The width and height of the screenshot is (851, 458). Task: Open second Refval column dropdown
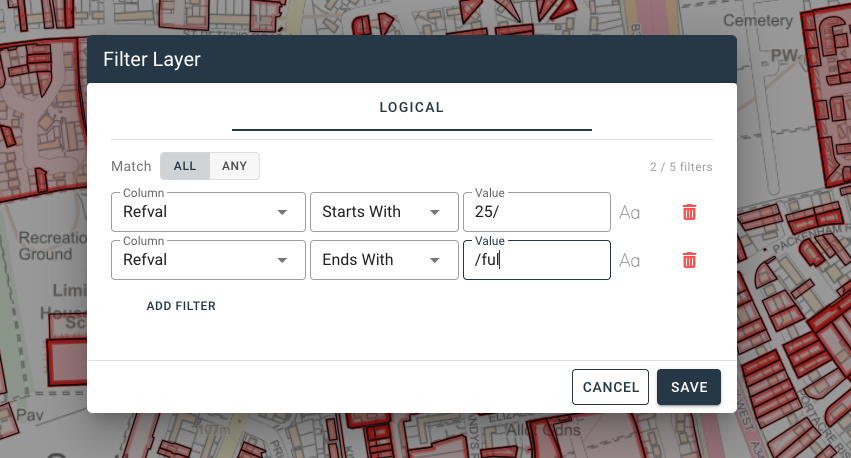[x=208, y=260]
